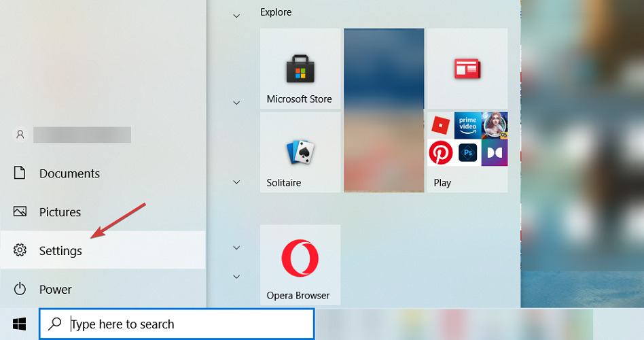644x340 pixels.
Task: Expand the chevron beside the Microsoft Store label
Action: pos(236,103)
